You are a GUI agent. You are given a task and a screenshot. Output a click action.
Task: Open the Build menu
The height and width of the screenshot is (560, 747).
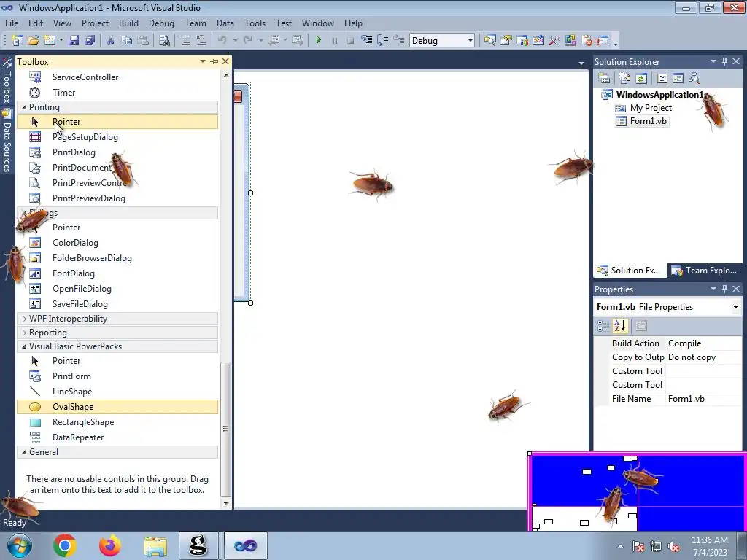(128, 23)
